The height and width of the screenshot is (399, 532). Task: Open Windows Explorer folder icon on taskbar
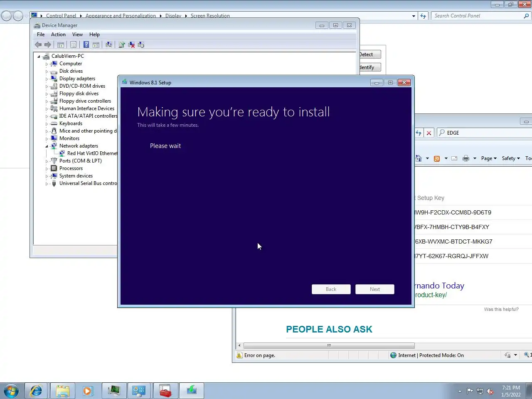62,391
